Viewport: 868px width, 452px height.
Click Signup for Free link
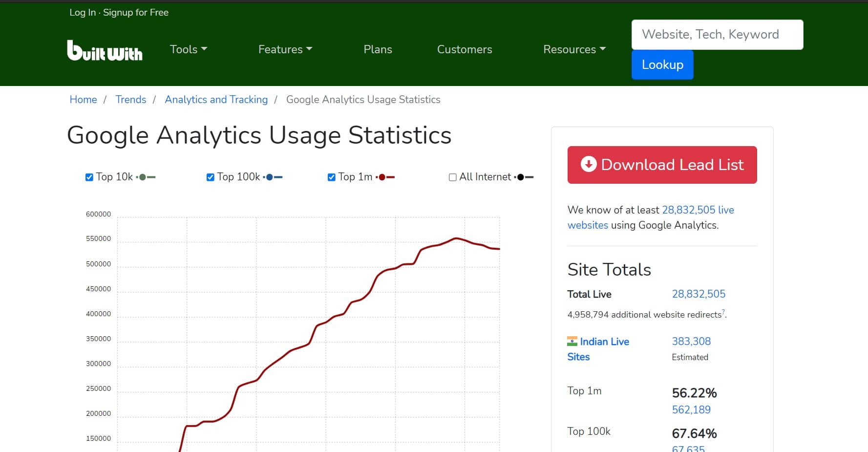pos(136,12)
